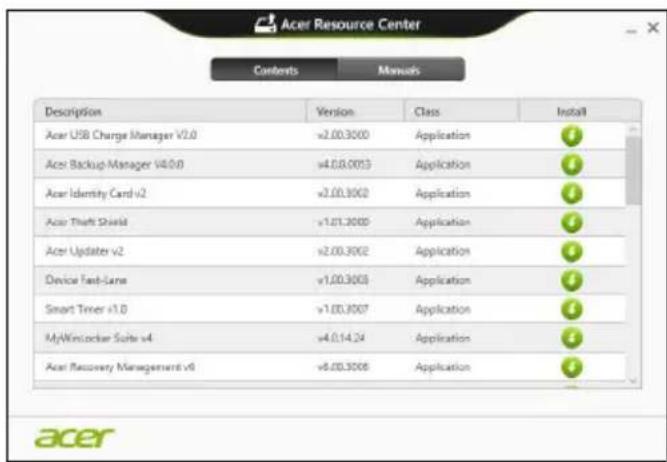Click Application class of Acer Updater row
This screenshot has height=462, width=667.
point(443,251)
